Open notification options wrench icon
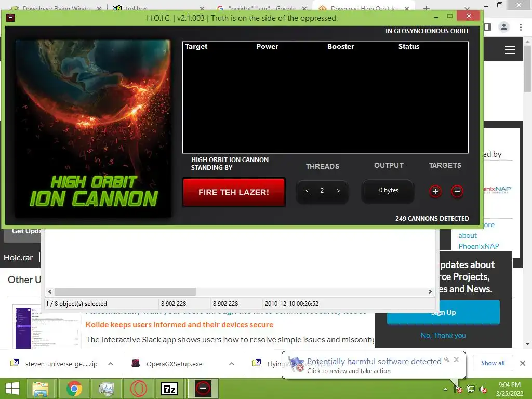532x399 pixels. pos(447,360)
